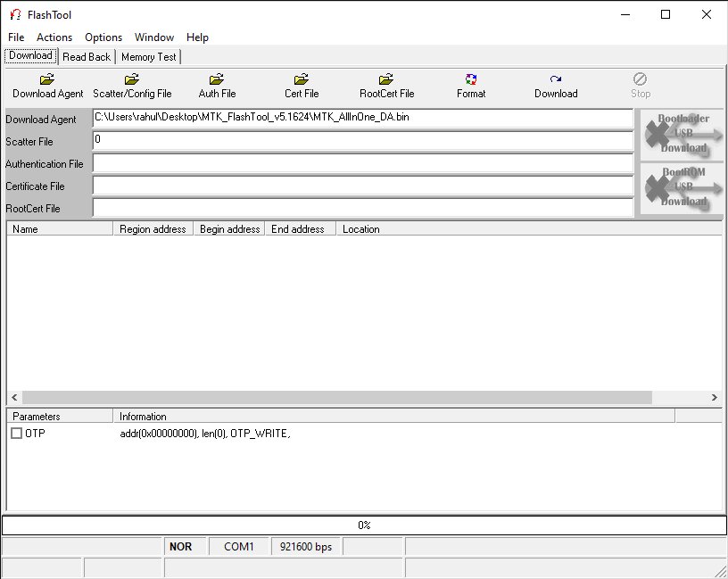Click the End address column header
The height and width of the screenshot is (579, 728).
[301, 229]
